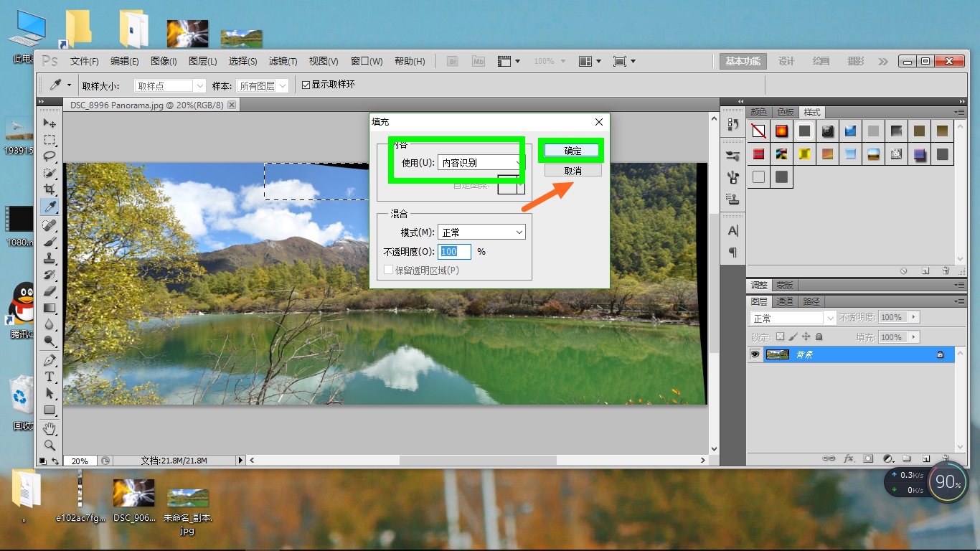Image resolution: width=980 pixels, height=551 pixels.
Task: Open the Character panel icon
Action: [x=732, y=231]
